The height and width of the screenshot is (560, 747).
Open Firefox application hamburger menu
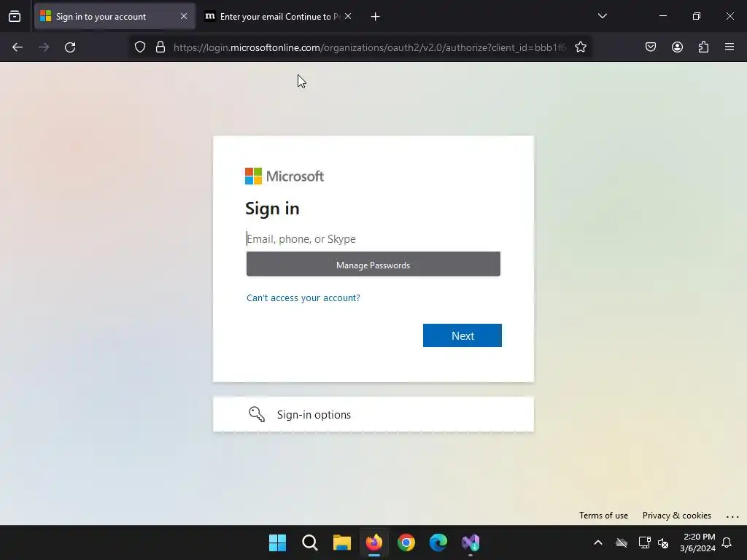729,47
